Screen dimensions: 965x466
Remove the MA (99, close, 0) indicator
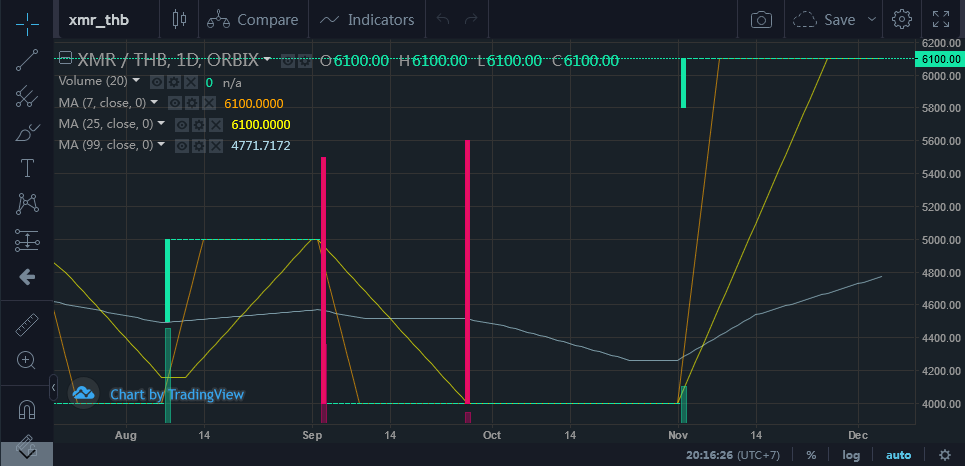(216, 146)
